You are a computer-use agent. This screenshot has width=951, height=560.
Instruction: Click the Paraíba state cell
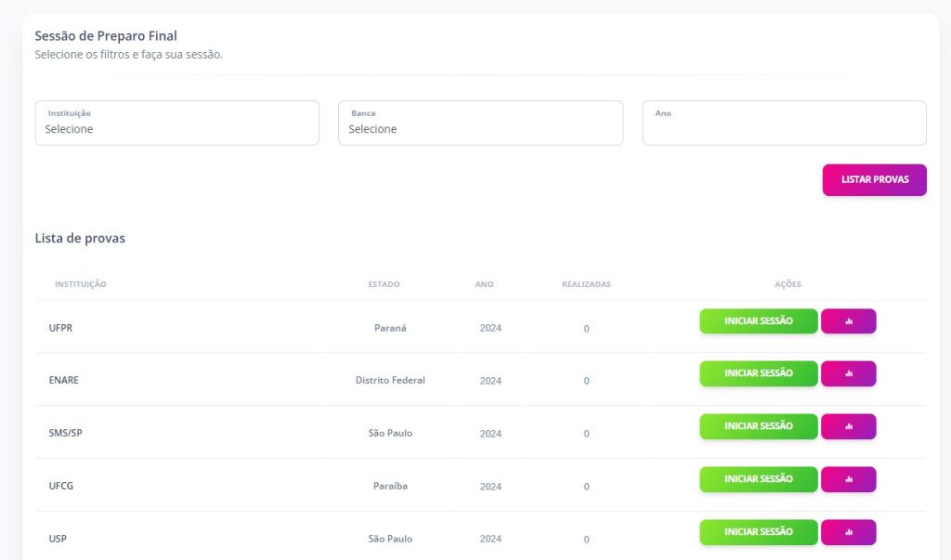coord(390,486)
